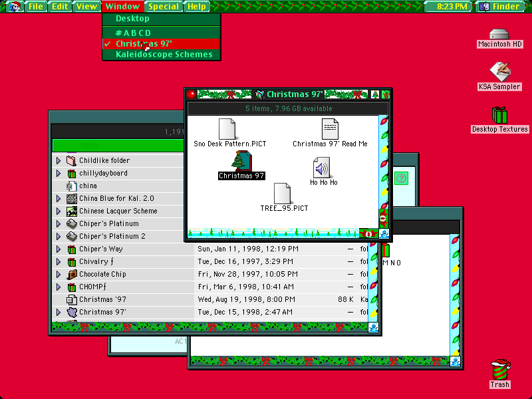Open the Special menu
532x399 pixels.
(x=164, y=7)
